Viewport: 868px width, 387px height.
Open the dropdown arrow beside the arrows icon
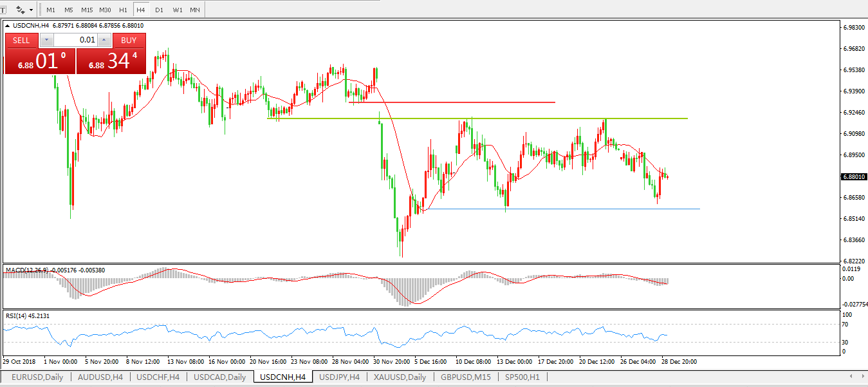(x=31, y=10)
